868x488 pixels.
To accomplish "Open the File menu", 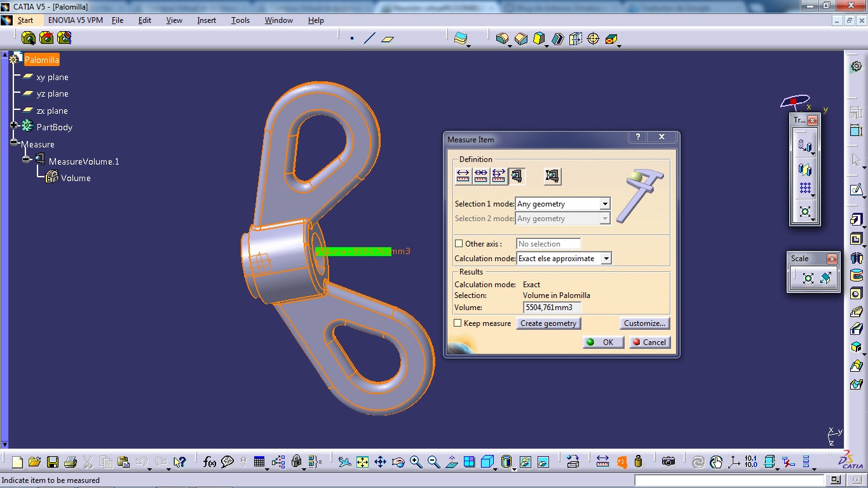I will 118,20.
